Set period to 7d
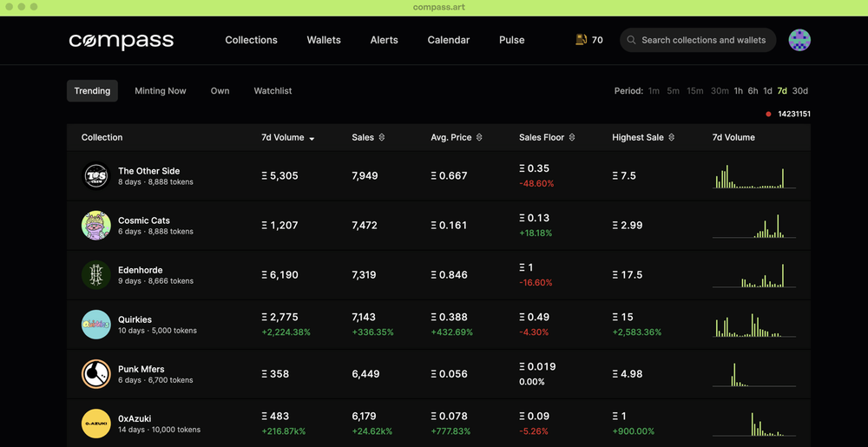Screen dimensions: 868x447 [x=782, y=91]
